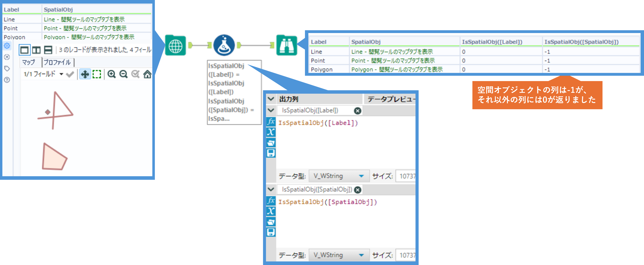The width and height of the screenshot is (644, 265).
Task: Open fx functions for Label expression
Action: pyautogui.click(x=271, y=122)
